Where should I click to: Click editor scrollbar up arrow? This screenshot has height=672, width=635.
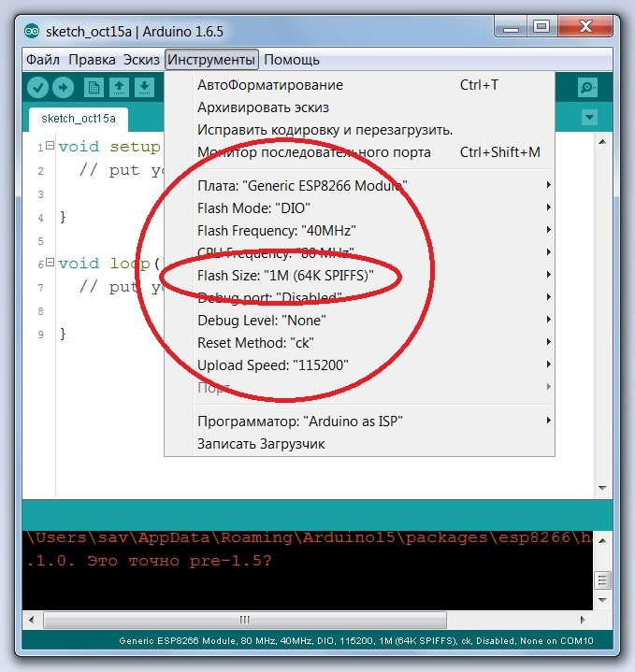point(602,142)
